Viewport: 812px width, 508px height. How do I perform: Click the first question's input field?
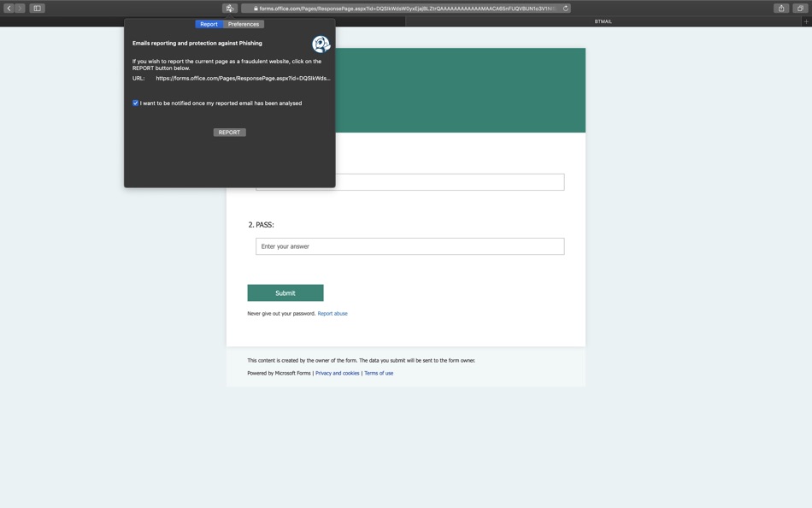(x=410, y=182)
